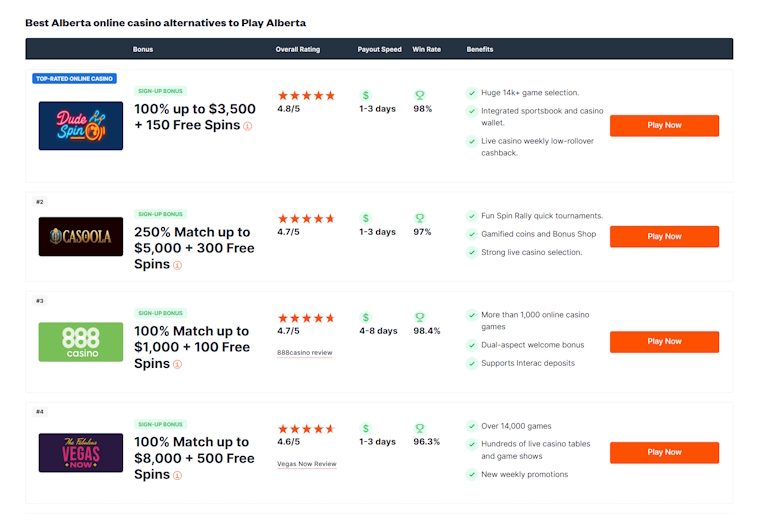Screen dimensions: 760x514
Task: Click the info icon beside Dude Spin bonus
Action: click(248, 127)
